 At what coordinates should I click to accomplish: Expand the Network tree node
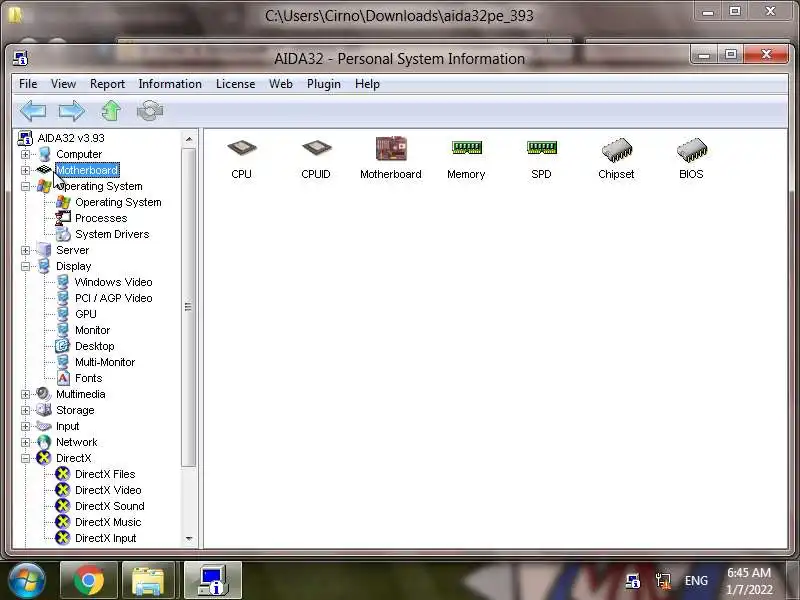(x=25, y=442)
